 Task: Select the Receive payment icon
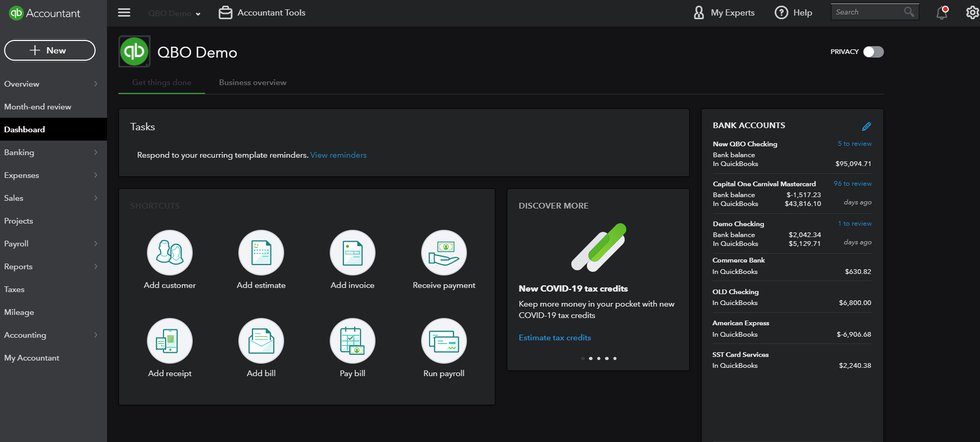pos(444,252)
